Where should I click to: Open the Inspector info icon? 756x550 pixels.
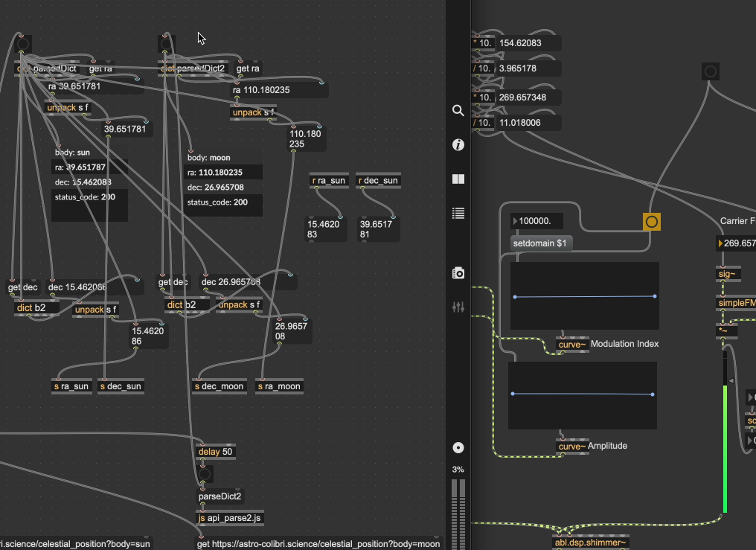point(458,145)
